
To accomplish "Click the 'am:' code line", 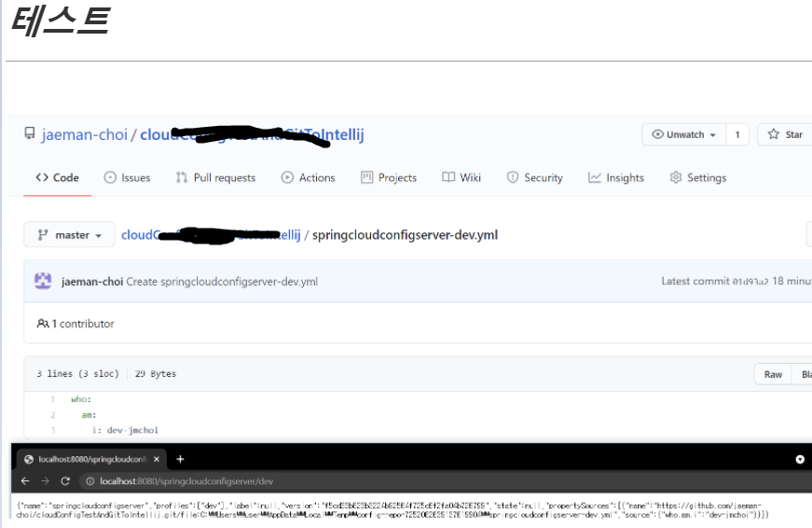I will 89,414.
